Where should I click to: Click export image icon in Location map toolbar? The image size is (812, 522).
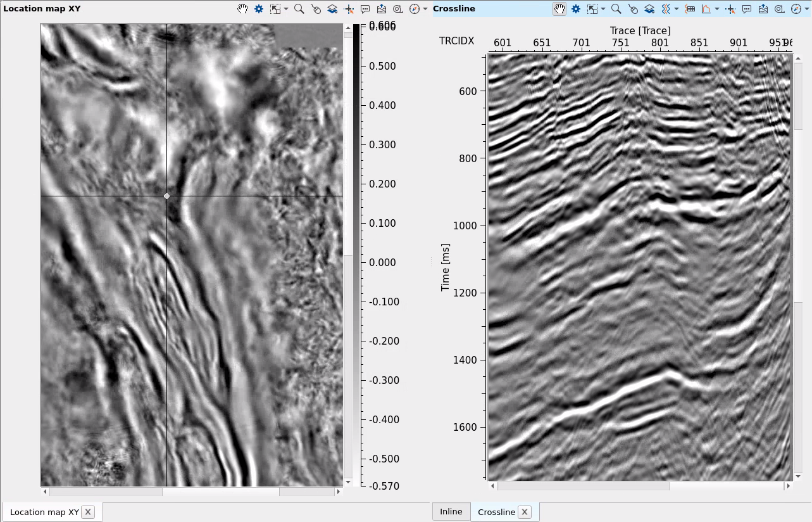click(x=382, y=9)
